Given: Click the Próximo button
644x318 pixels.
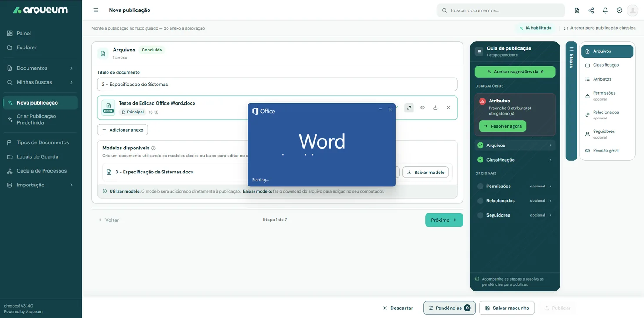Looking at the screenshot, I should point(444,220).
